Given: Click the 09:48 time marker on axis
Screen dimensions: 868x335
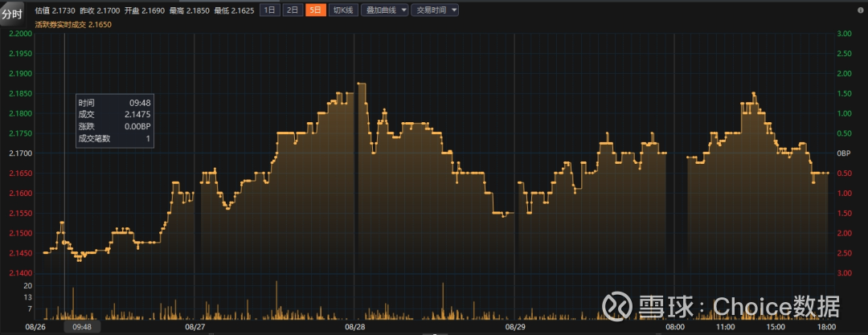Looking at the screenshot, I should click(82, 327).
